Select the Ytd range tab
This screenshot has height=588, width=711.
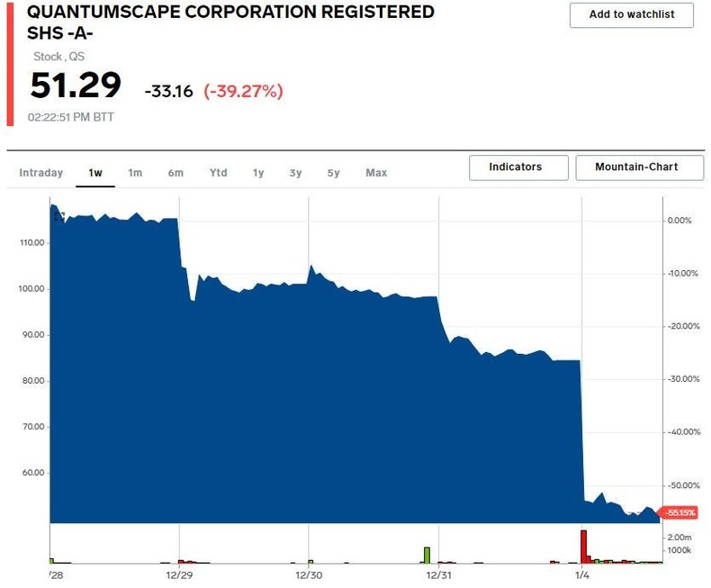click(219, 173)
